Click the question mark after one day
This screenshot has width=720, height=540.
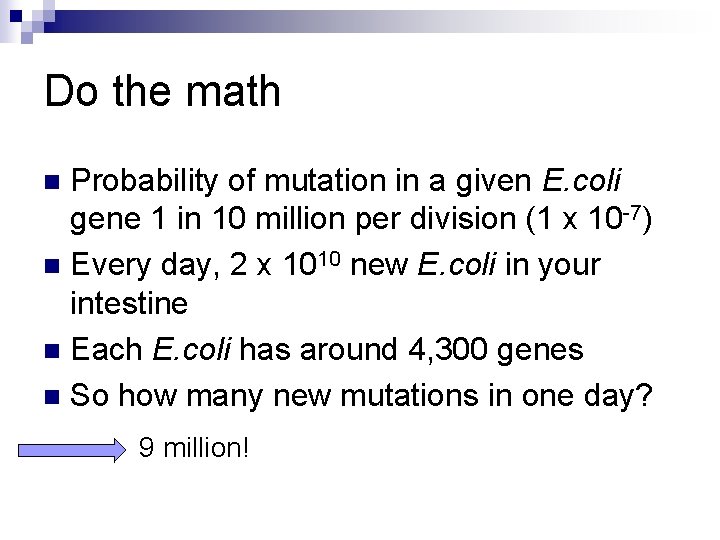[x=643, y=394]
